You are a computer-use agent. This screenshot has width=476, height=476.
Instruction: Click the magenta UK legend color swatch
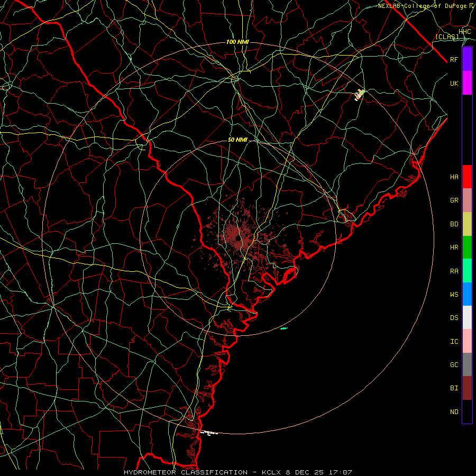click(x=467, y=83)
